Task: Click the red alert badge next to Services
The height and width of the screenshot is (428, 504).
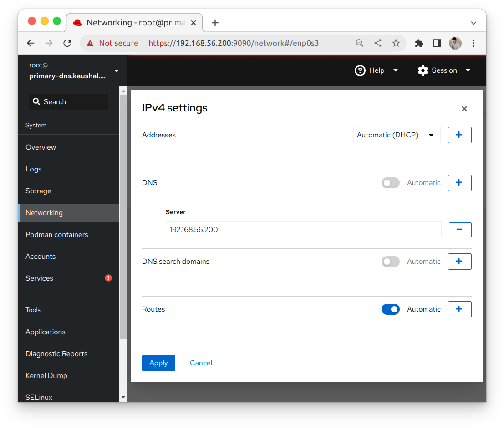Action: pos(108,278)
